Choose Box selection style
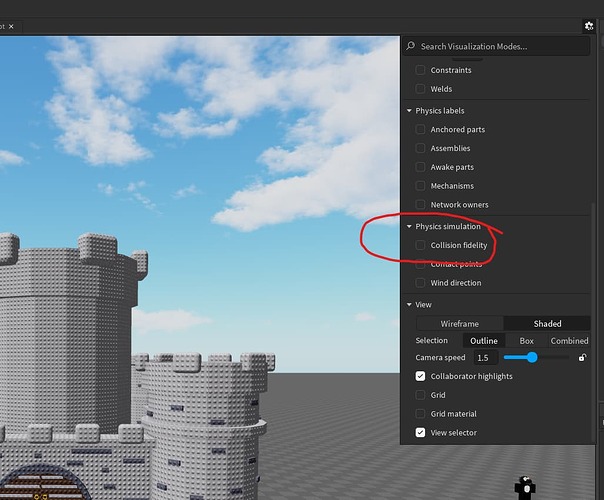This screenshot has width=604, height=500. click(x=526, y=341)
